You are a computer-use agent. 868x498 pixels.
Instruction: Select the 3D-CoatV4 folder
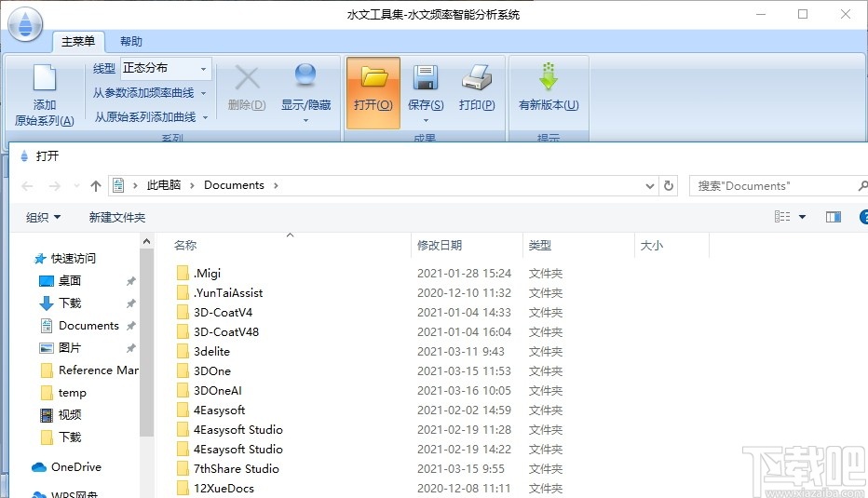(x=215, y=313)
